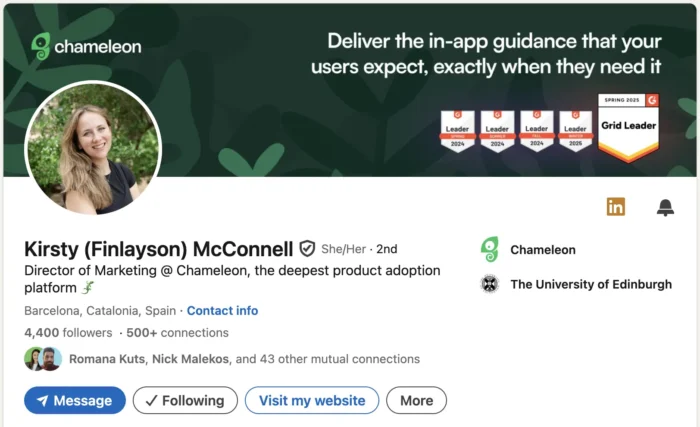Image resolution: width=700 pixels, height=427 pixels.
Task: Click the banner headline about in-app guidance
Action: [486, 54]
